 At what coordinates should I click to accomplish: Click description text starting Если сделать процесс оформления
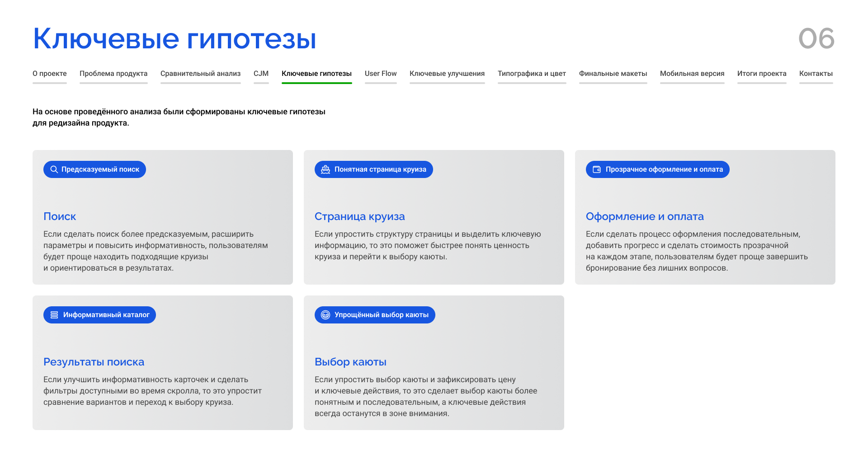click(697, 251)
